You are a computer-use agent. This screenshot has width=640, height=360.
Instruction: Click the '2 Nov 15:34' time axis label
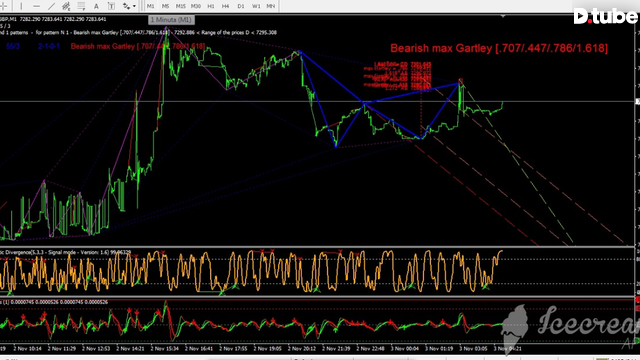pos(164,349)
